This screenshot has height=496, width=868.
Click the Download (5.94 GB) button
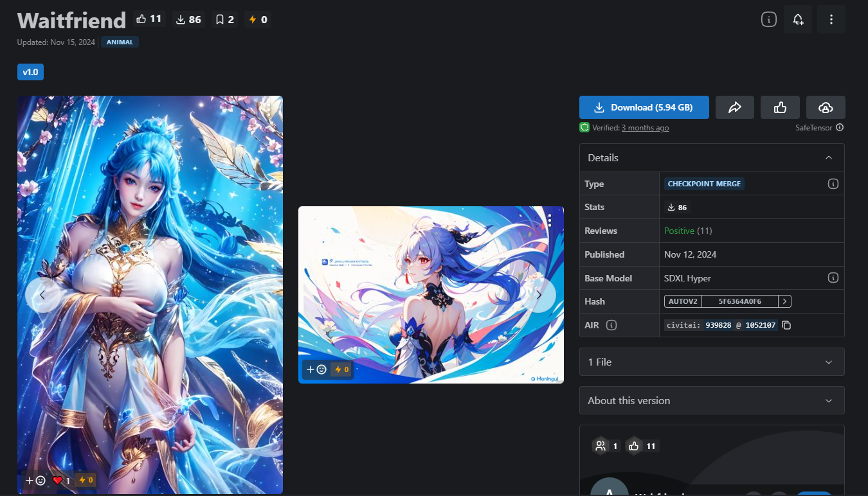[x=644, y=107]
